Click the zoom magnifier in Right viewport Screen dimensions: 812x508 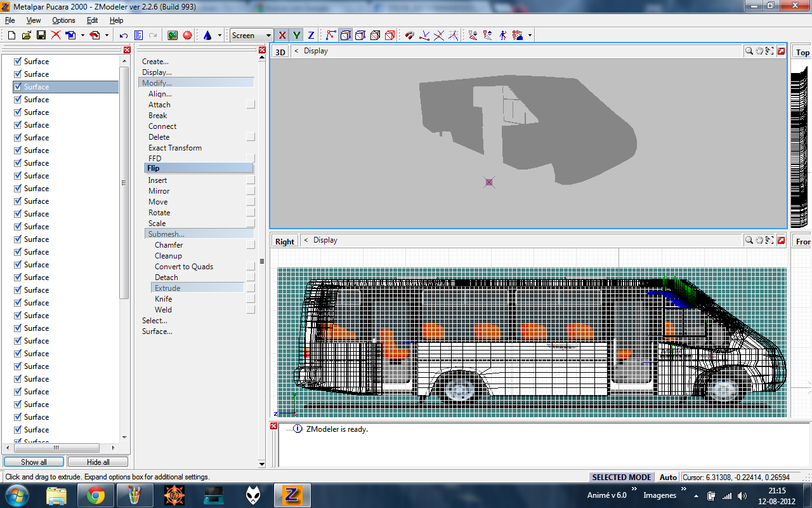[749, 240]
